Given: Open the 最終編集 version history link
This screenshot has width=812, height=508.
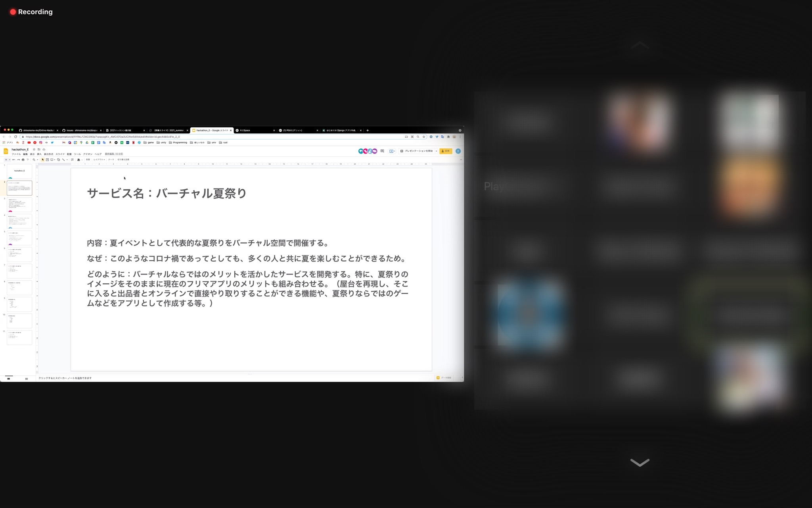Looking at the screenshot, I should point(114,154).
